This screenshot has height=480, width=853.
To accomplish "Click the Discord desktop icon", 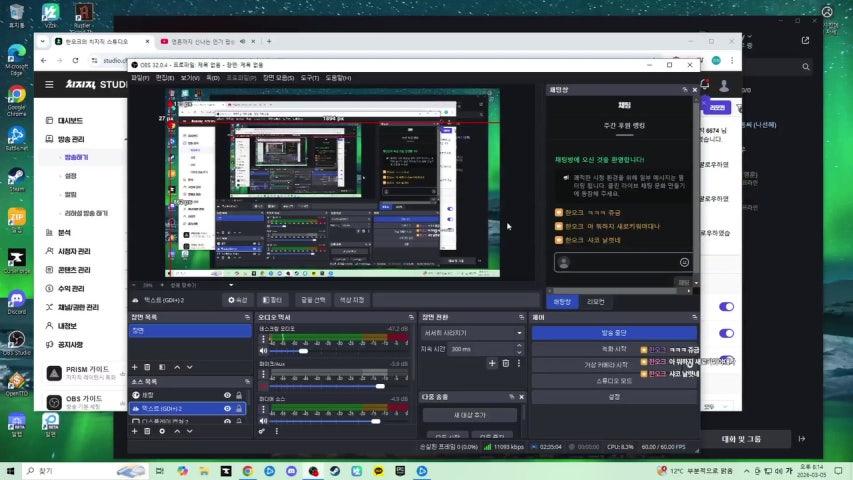I will click(16, 299).
